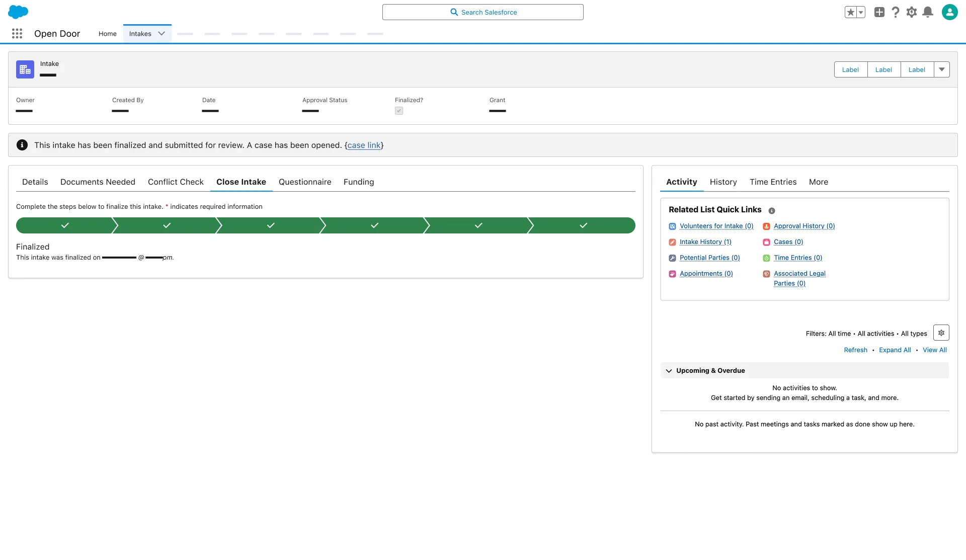Screen dimensions: 966x560
Task: Click the Potential Parties icon
Action: click(x=672, y=258)
